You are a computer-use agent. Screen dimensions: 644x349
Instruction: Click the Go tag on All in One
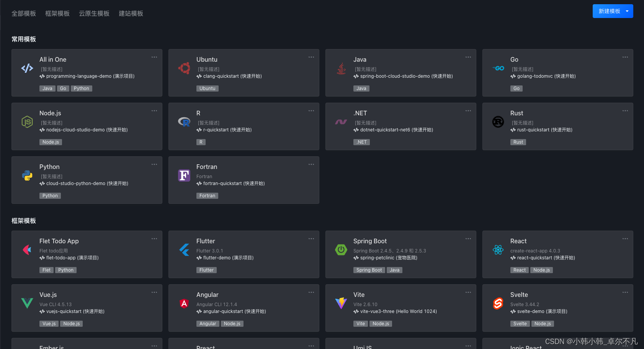click(63, 88)
